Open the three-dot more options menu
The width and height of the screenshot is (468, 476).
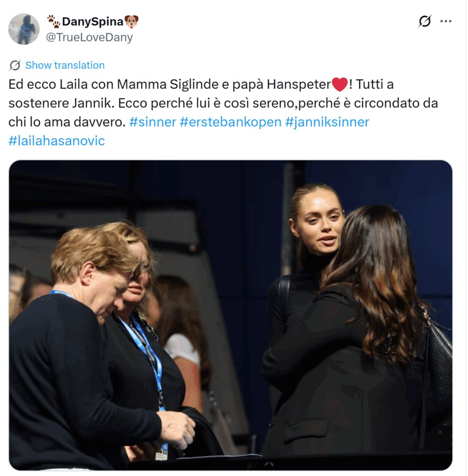coord(446,21)
